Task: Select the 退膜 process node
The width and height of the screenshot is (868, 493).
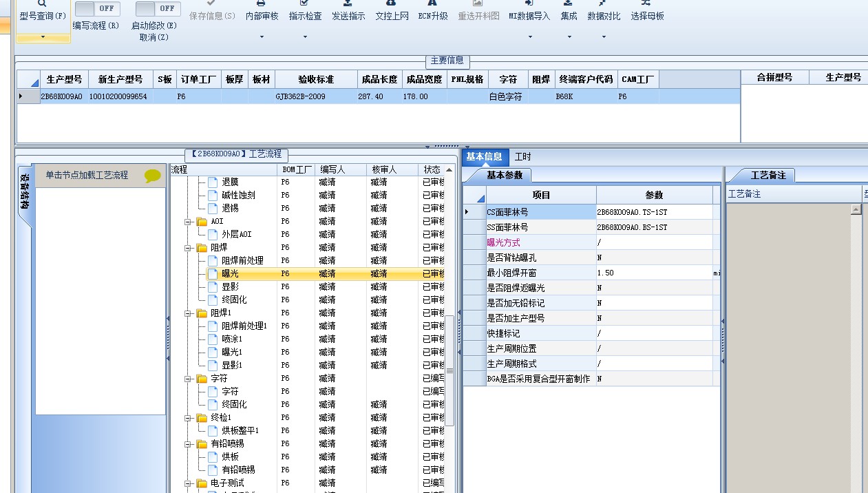Action: (230, 182)
